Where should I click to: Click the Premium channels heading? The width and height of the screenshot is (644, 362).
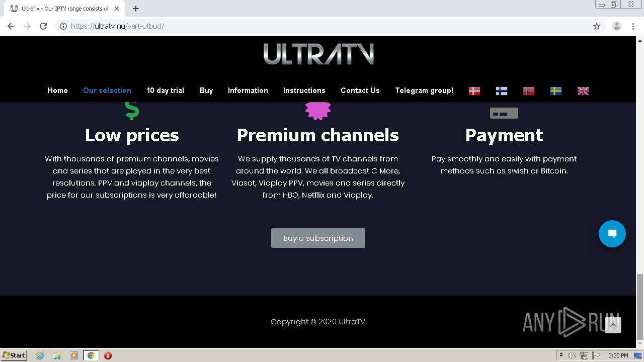click(318, 135)
